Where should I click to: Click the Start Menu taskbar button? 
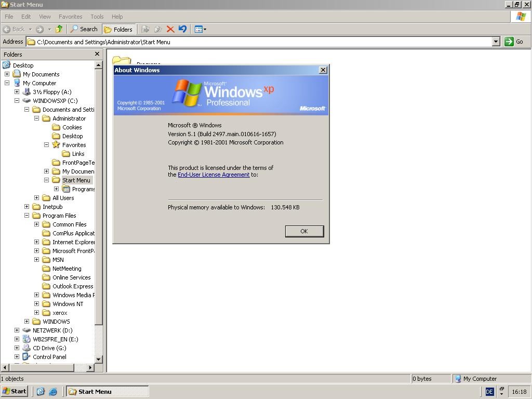click(x=107, y=392)
